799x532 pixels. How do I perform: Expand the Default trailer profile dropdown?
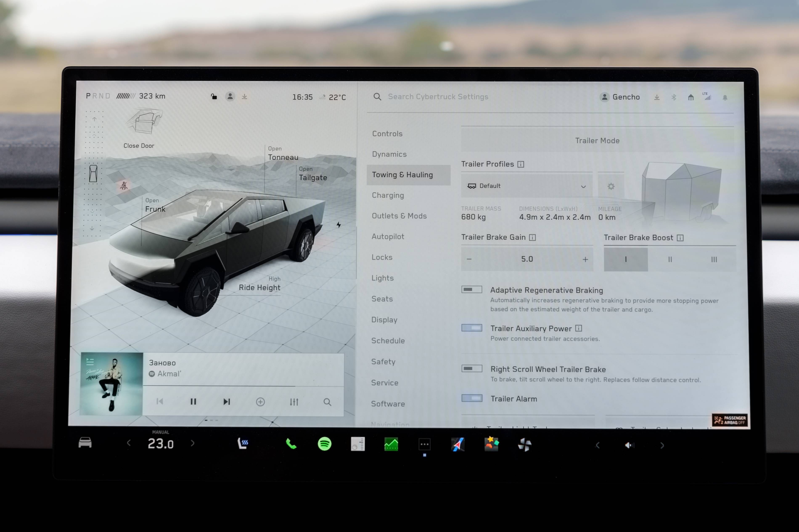(526, 186)
